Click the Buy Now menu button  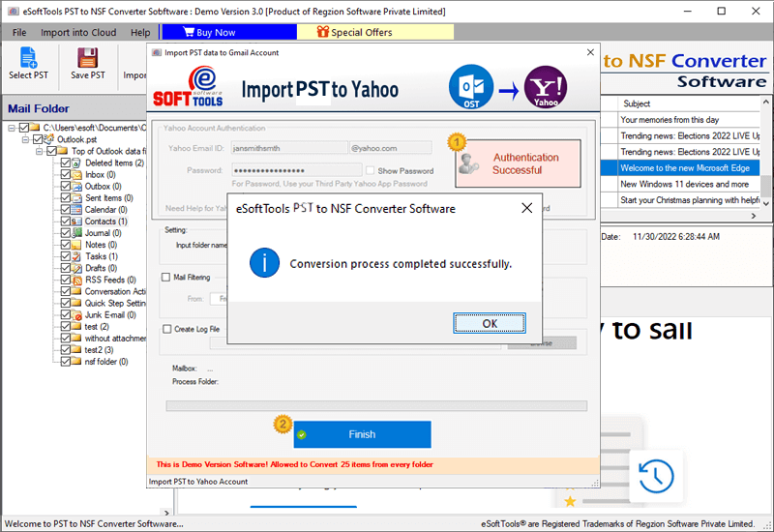229,32
